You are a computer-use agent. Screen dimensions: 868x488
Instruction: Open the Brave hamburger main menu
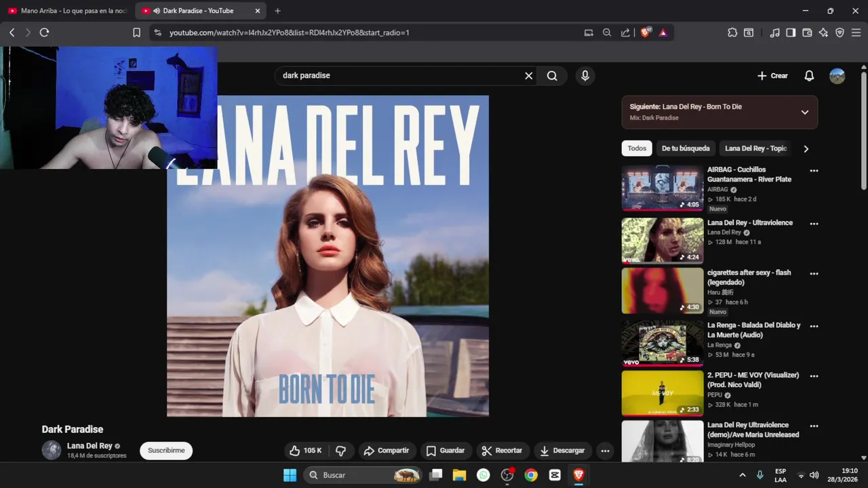856,33
